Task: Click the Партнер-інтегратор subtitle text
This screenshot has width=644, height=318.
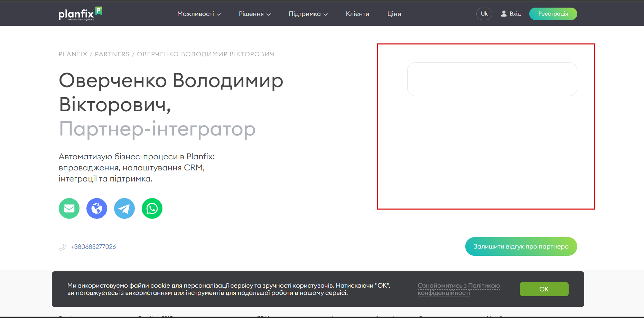Action: [157, 129]
